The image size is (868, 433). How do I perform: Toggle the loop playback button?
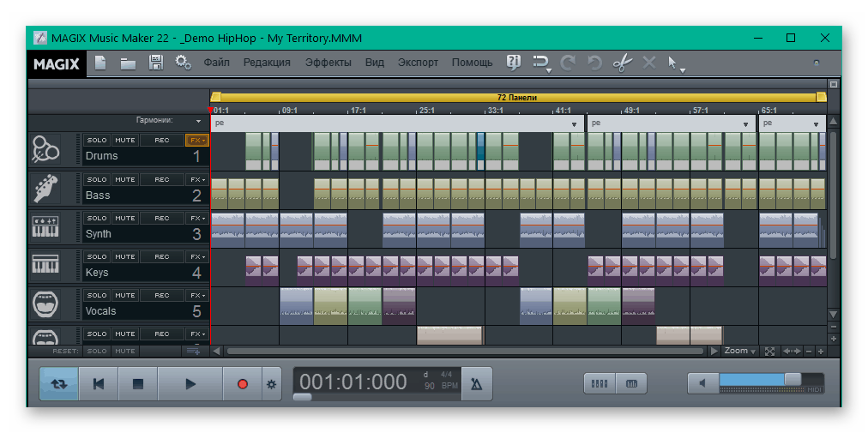[x=58, y=384]
